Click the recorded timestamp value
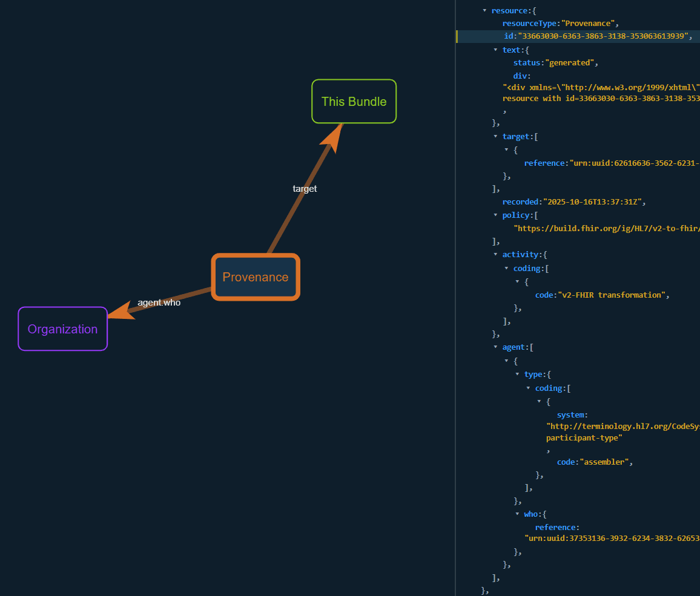The image size is (700, 596). pyautogui.click(x=592, y=201)
